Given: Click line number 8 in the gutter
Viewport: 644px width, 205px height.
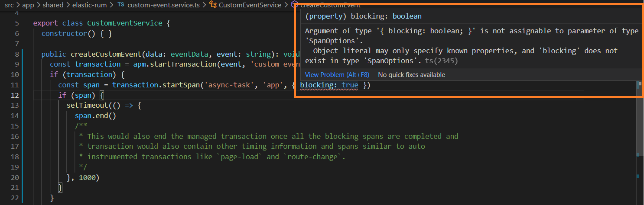Looking at the screenshot, I should 17,54.
